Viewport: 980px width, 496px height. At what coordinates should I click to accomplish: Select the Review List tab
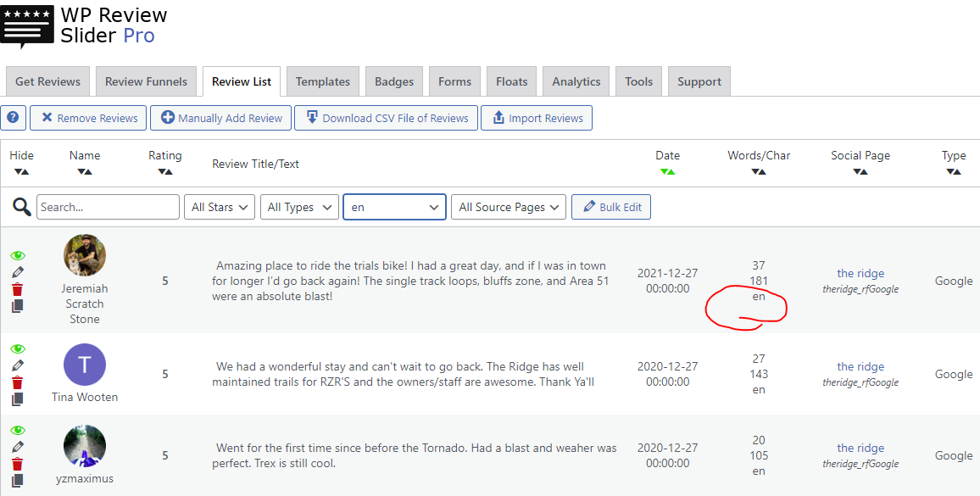[x=242, y=81]
